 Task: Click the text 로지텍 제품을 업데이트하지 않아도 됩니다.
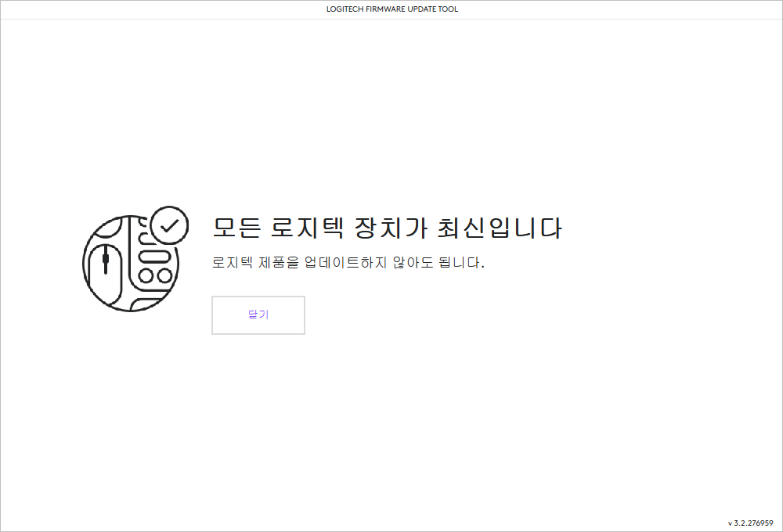(348, 262)
